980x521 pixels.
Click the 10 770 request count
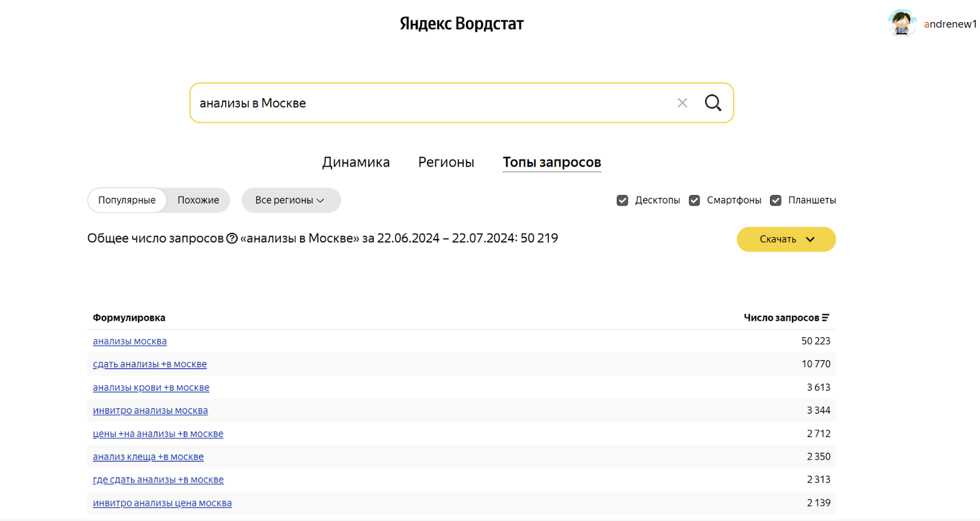[x=816, y=364]
